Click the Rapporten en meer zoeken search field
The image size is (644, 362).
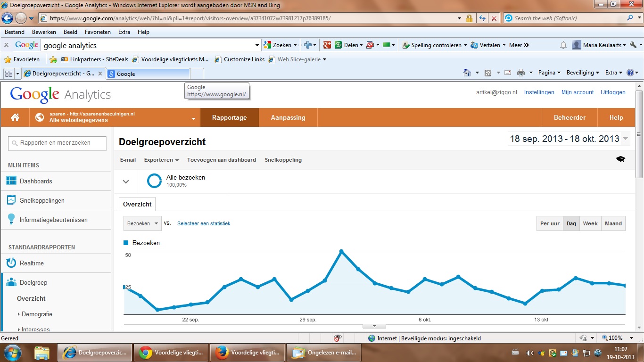click(x=57, y=143)
